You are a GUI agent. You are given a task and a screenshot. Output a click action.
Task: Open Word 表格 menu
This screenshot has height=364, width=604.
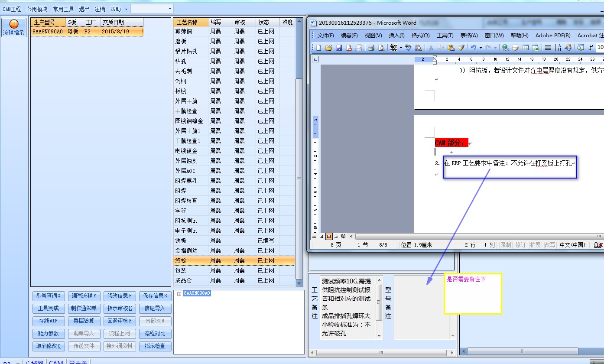pos(469,36)
